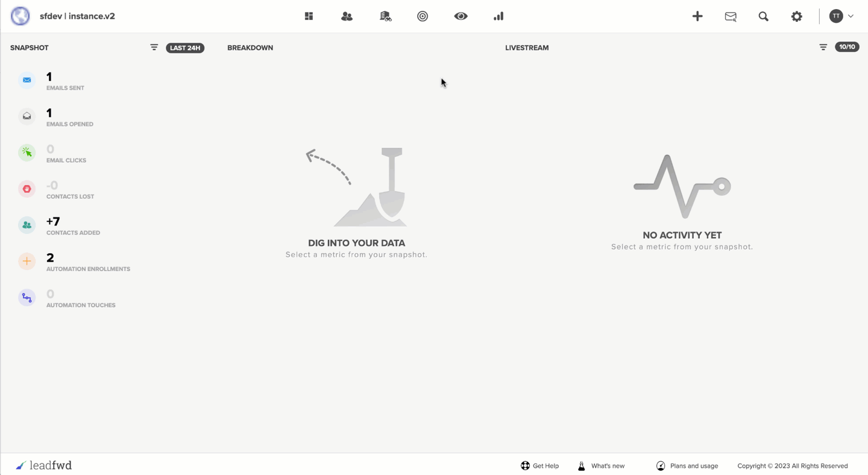Open the company prospecting (building with binoculars) icon
The image size is (868, 475).
click(x=385, y=16)
